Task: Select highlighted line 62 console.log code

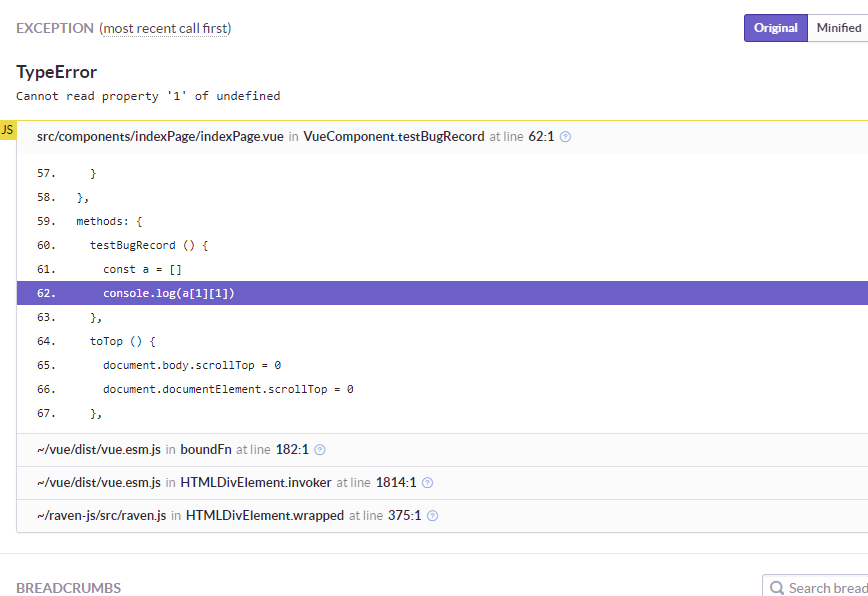Action: coord(442,293)
